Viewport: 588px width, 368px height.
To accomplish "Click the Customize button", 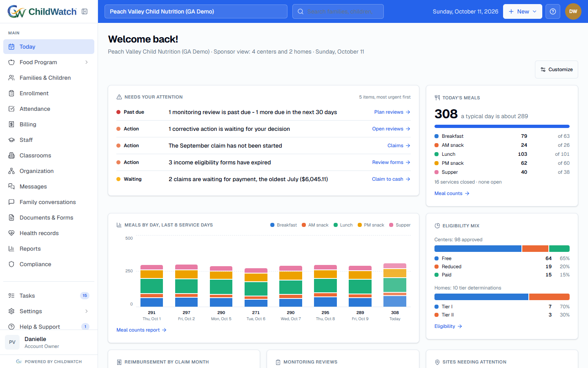I will 557,70.
